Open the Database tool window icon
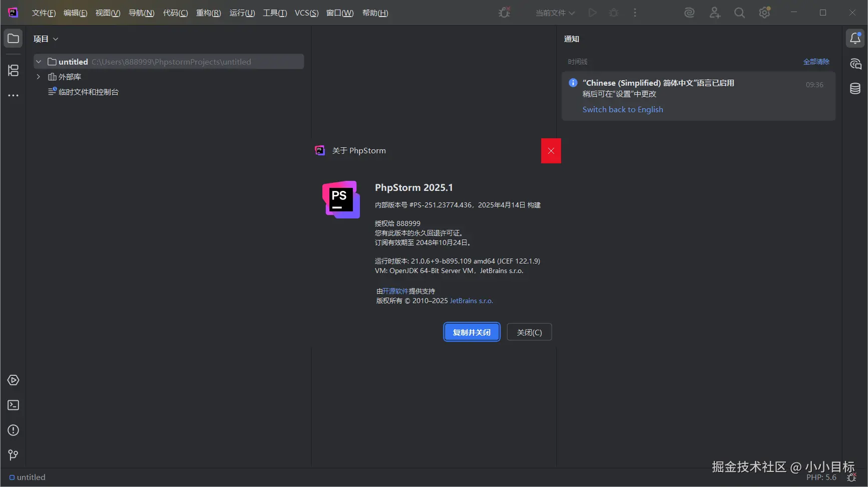This screenshot has width=868, height=487. 855,89
